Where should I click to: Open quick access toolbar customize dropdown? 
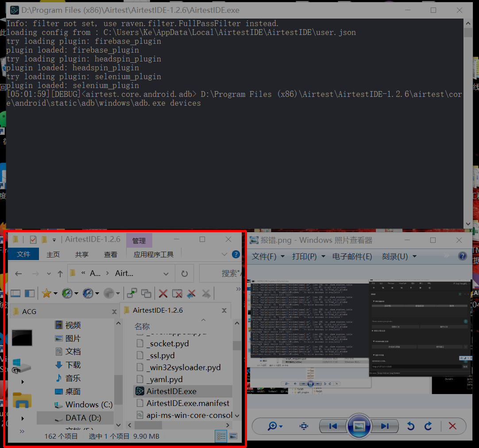point(54,240)
